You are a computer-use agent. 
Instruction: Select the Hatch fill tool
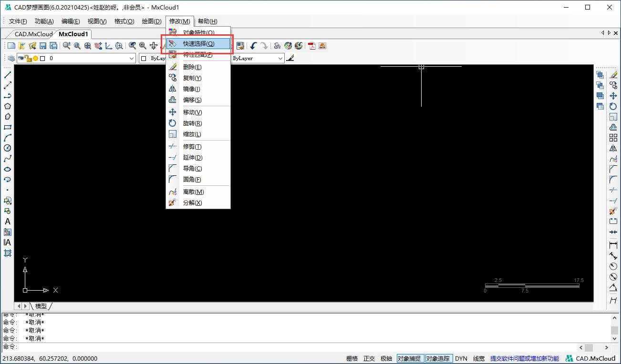8,253
